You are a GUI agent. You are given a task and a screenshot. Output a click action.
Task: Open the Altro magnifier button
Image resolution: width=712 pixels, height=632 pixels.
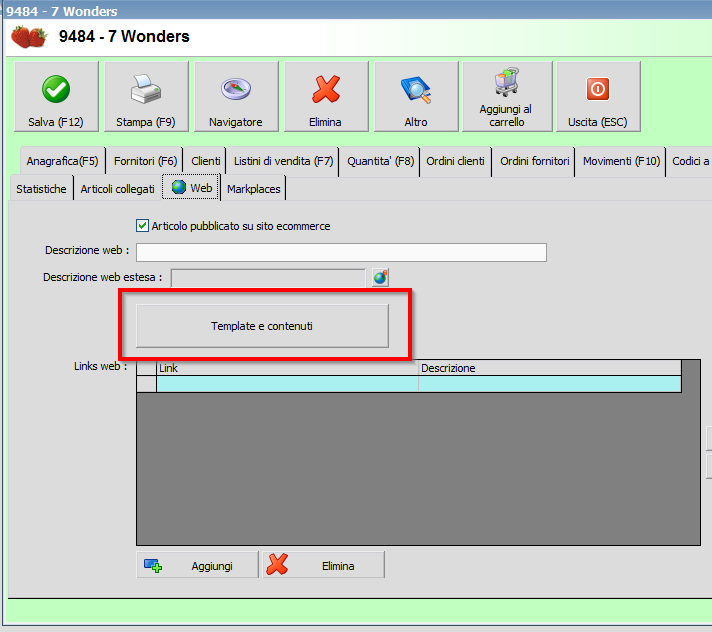click(x=416, y=97)
